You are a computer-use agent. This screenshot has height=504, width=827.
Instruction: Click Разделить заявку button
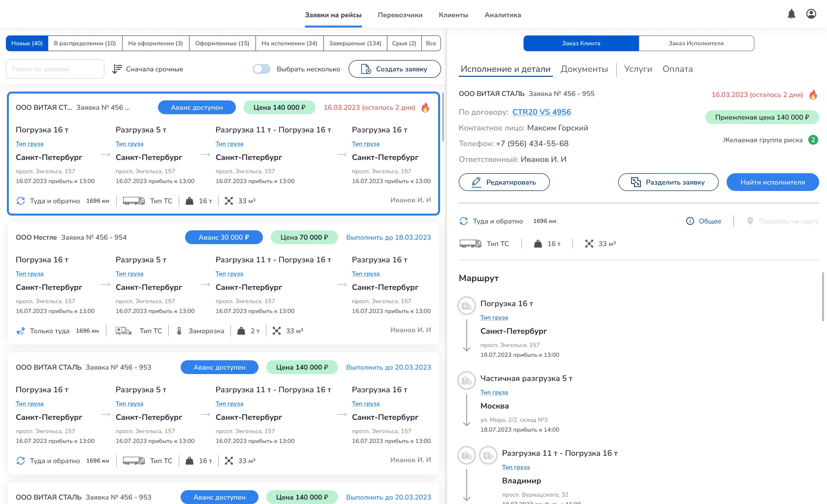[x=668, y=182]
